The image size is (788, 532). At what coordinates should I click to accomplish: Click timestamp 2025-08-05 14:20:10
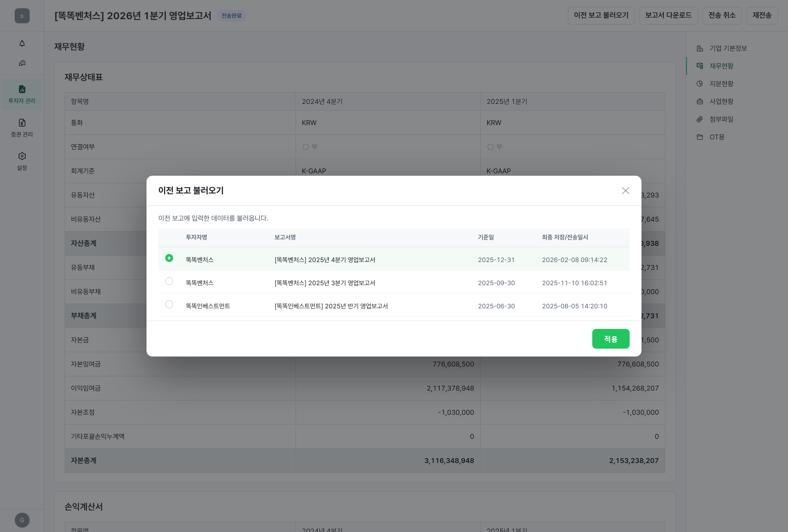tap(575, 306)
